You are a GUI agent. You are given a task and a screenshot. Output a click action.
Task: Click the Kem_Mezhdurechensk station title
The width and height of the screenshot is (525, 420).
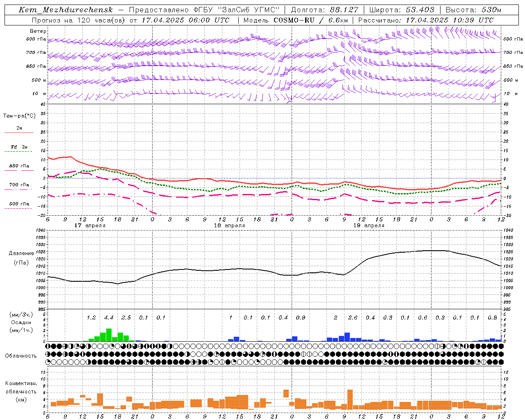pos(66,10)
